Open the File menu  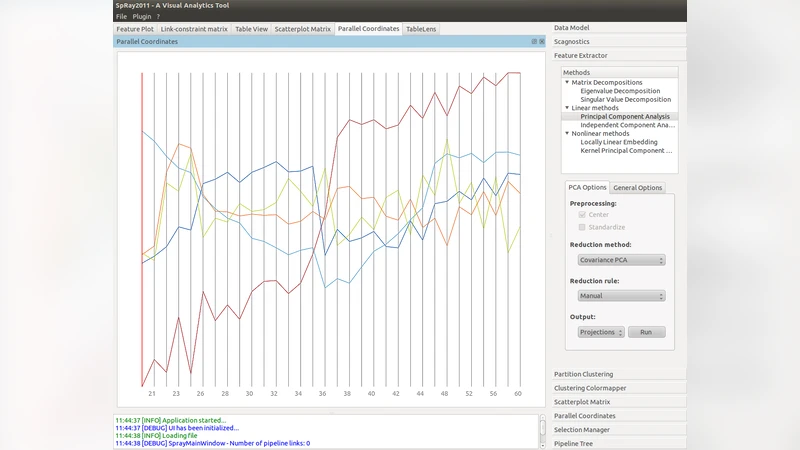(121, 17)
